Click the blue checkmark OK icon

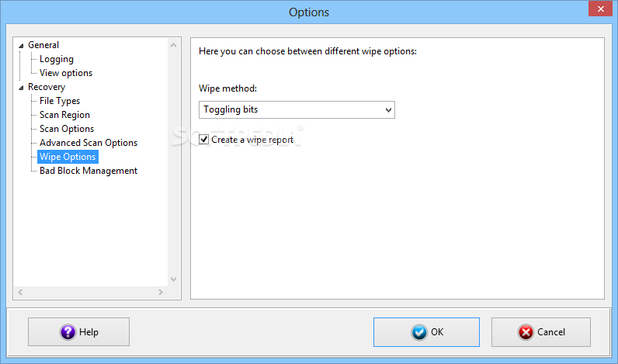click(x=419, y=332)
